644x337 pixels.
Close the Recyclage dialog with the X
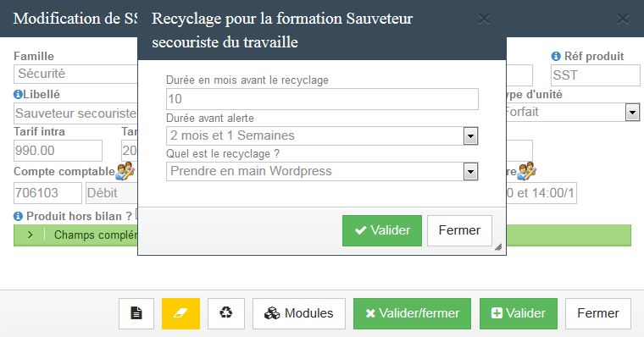(x=484, y=19)
